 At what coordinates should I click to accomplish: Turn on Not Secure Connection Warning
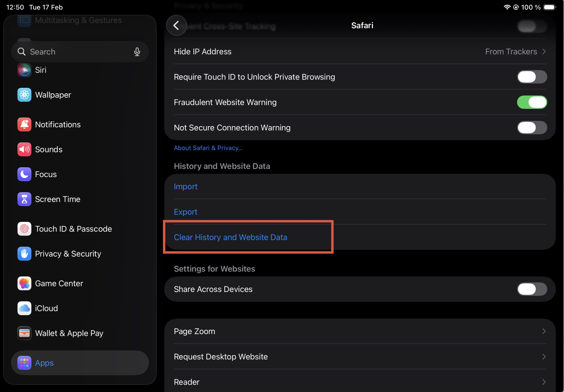tap(532, 128)
